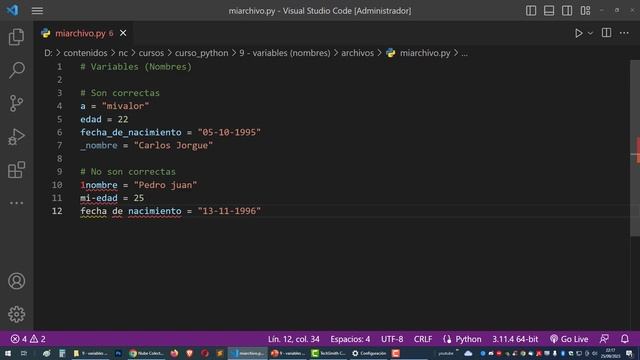Open the Extensions view
640x360 pixels.
click(x=16, y=170)
